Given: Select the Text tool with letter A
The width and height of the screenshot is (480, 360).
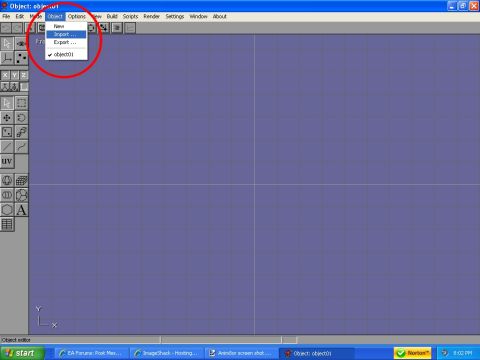Looking at the screenshot, I should (21, 210).
